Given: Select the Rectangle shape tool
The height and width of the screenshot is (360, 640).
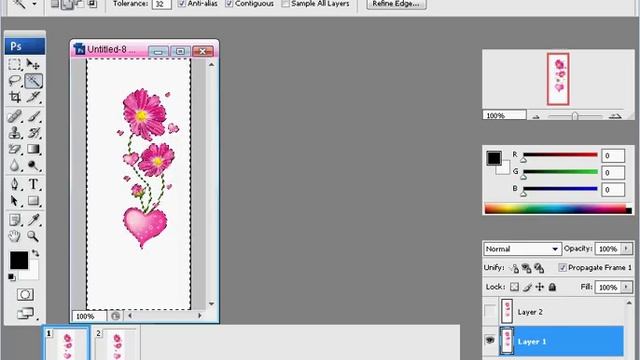Looking at the screenshot, I should (33, 201).
